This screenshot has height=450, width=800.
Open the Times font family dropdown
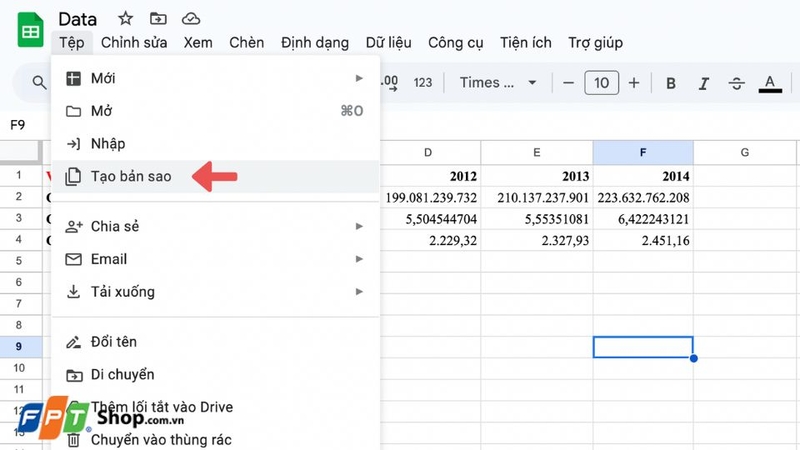coord(498,83)
